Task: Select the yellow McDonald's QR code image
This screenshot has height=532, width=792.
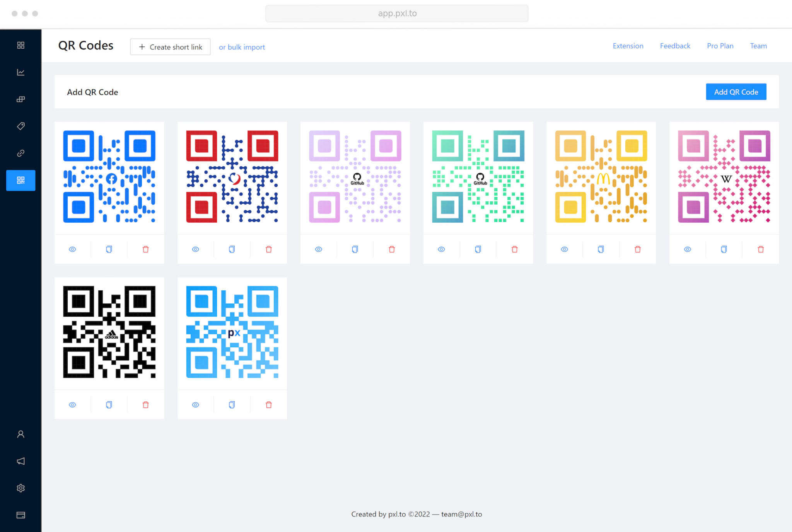Action: click(x=601, y=176)
